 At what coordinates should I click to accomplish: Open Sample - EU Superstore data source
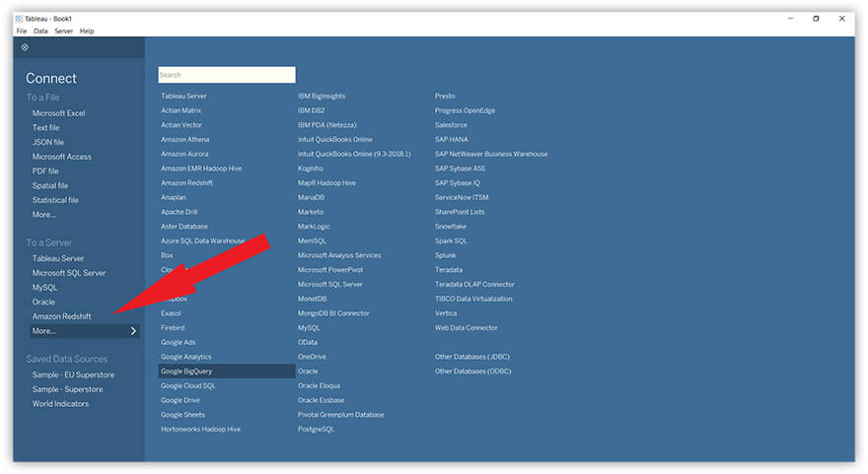click(x=73, y=374)
